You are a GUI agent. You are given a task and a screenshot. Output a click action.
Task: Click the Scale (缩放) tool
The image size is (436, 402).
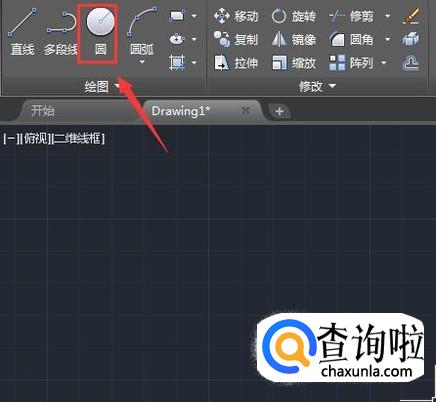point(294,63)
